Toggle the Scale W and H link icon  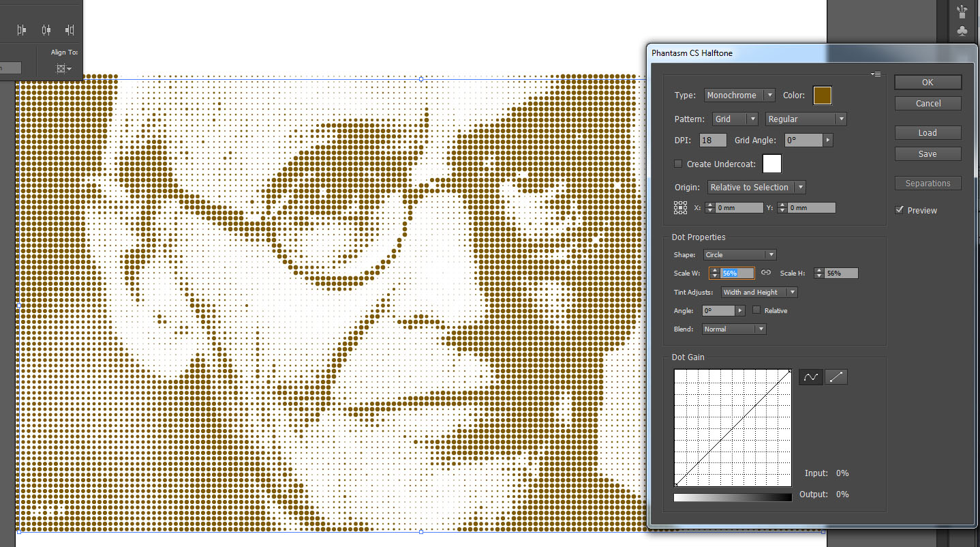(766, 273)
